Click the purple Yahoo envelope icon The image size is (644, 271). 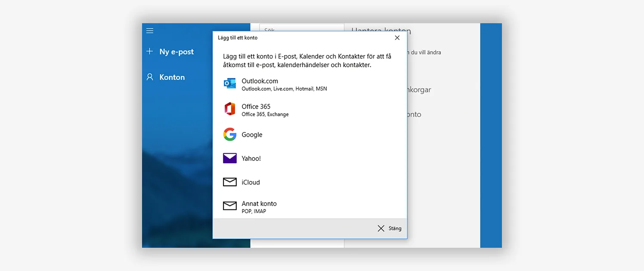(x=230, y=158)
